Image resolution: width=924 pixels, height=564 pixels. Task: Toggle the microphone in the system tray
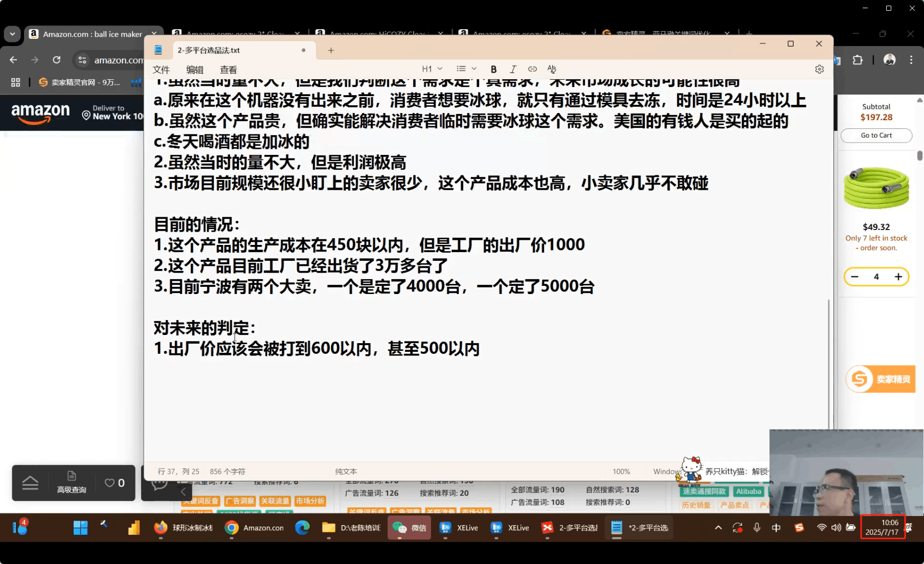757,528
